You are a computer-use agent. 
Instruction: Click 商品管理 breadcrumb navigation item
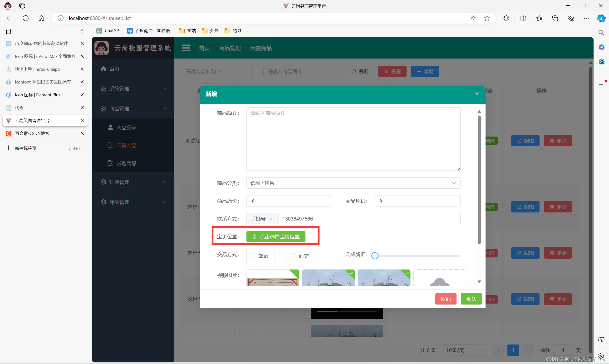(x=230, y=48)
